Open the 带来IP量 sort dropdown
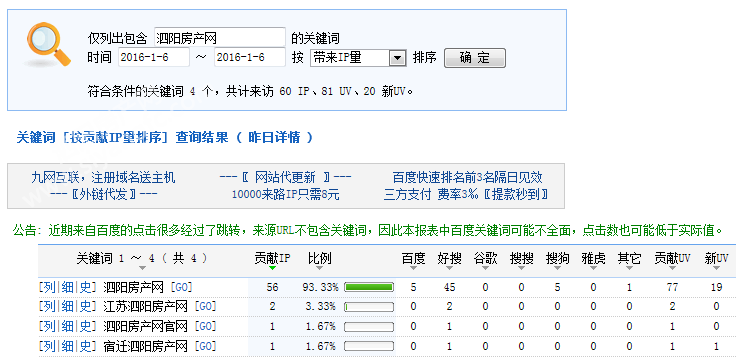Image resolution: width=742 pixels, height=360 pixels. [358, 58]
